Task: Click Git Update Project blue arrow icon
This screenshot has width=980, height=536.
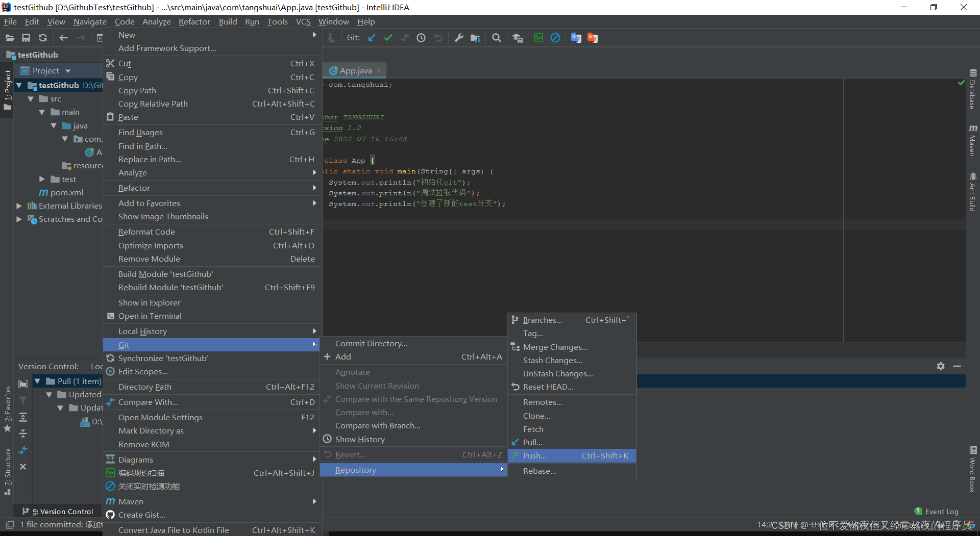Action: click(372, 38)
